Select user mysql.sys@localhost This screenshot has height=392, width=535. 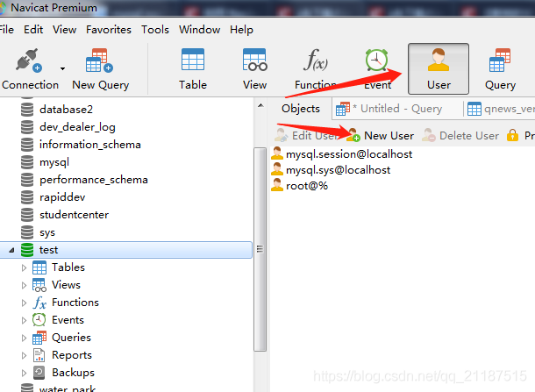tap(331, 170)
